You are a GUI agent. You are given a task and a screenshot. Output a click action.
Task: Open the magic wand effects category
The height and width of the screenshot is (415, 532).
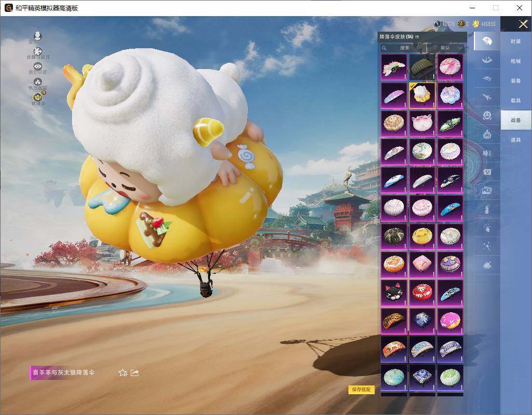(x=487, y=246)
